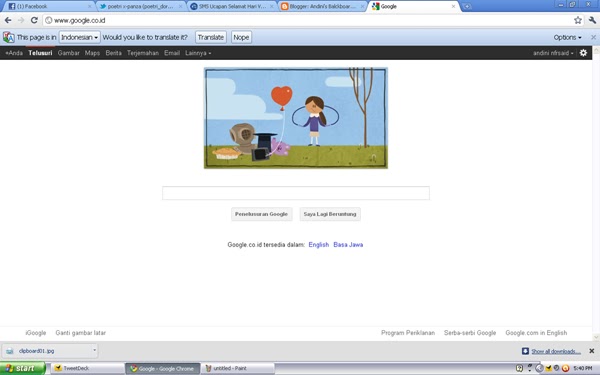Click Ganti gambar latar link

point(80,333)
